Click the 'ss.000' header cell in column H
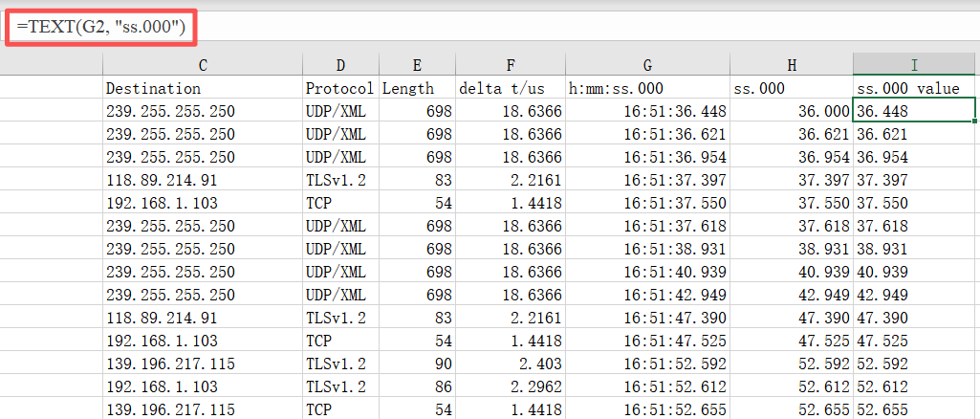The image size is (980, 419). (x=792, y=88)
